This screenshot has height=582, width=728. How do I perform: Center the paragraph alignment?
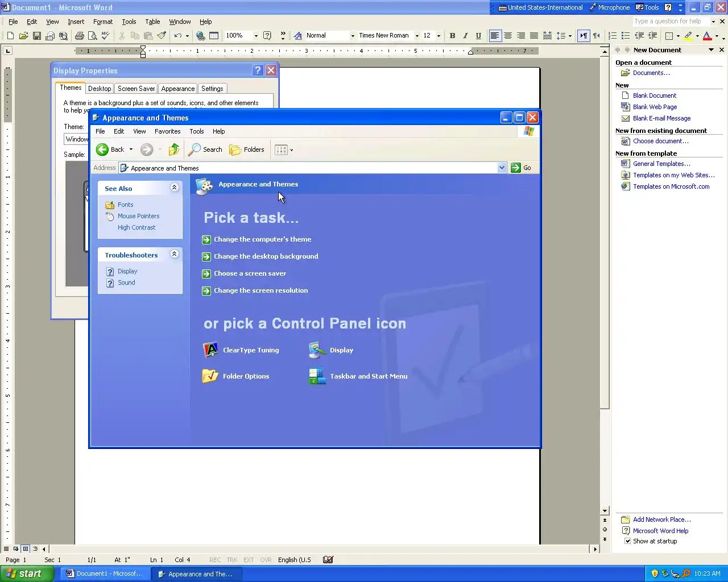[508, 36]
